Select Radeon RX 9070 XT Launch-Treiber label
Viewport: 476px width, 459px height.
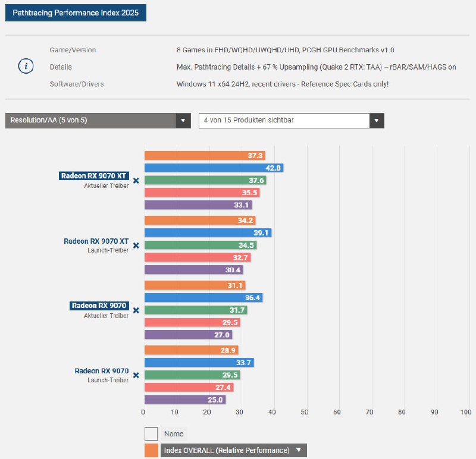click(x=96, y=241)
